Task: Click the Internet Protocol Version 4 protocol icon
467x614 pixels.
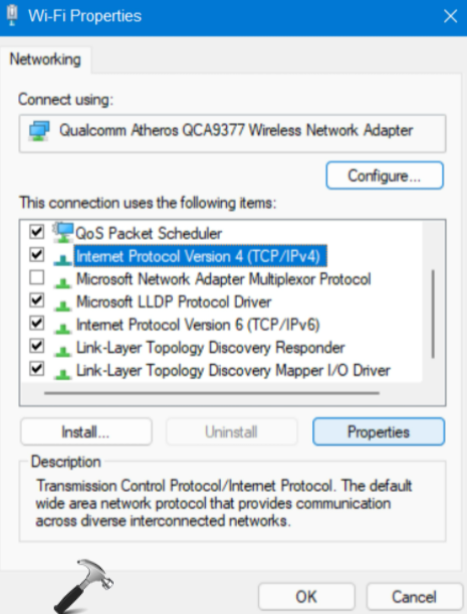Action: [x=63, y=259]
